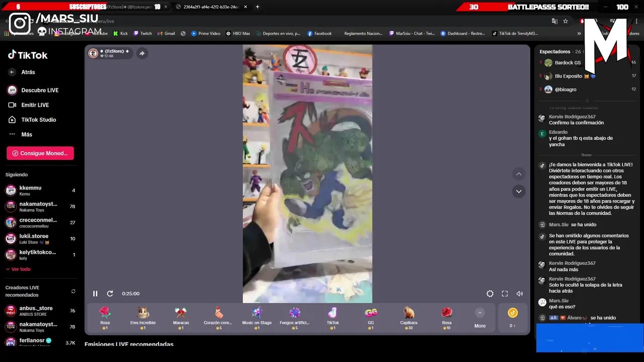This screenshot has width=644, height=362.
Task: Reload the live stream with refresh icon
Action: [x=110, y=294]
